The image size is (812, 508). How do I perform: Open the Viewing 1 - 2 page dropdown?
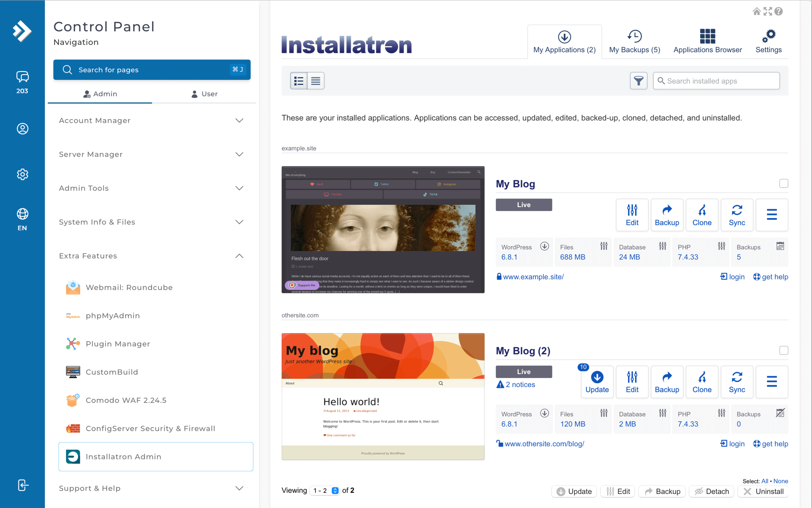click(x=325, y=491)
